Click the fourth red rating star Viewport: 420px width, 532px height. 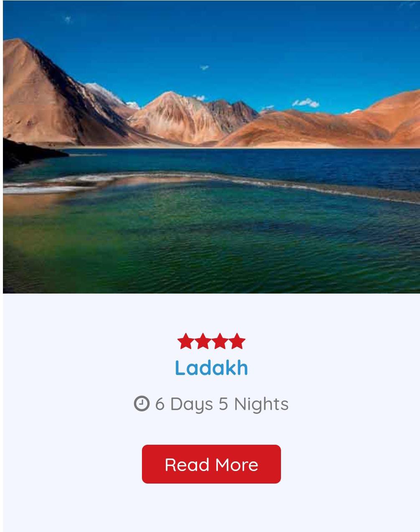pyautogui.click(x=237, y=342)
